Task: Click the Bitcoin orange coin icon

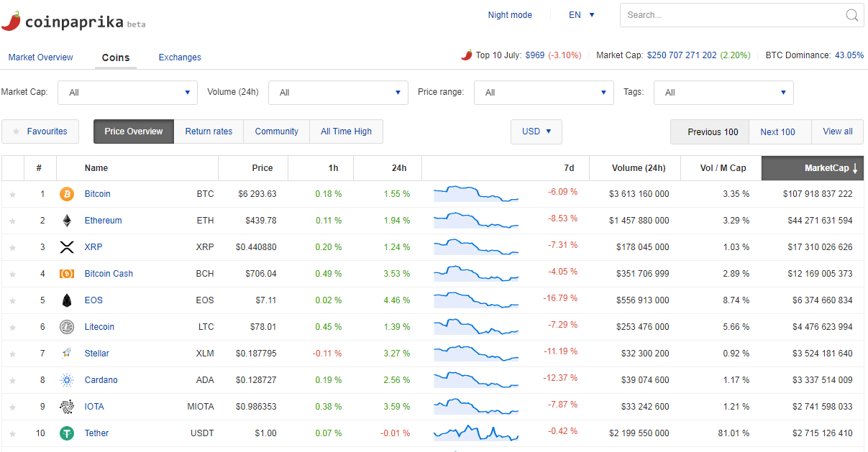Action: click(x=67, y=194)
